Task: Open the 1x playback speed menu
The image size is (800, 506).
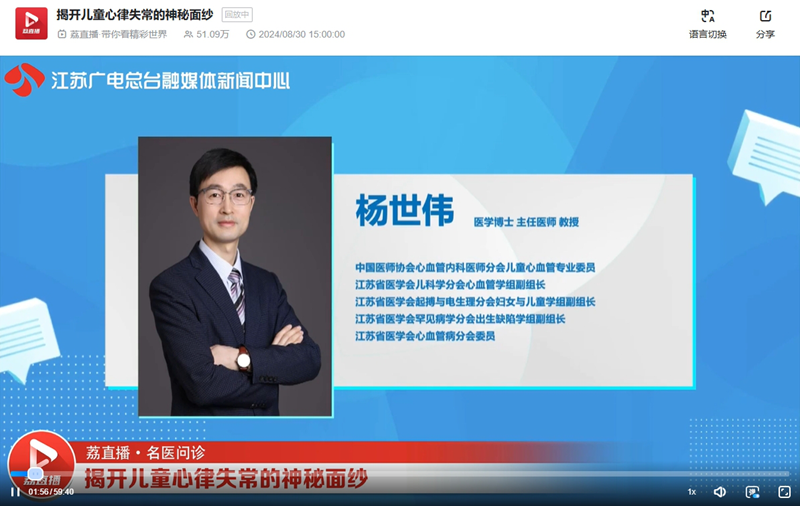Action: 692,492
